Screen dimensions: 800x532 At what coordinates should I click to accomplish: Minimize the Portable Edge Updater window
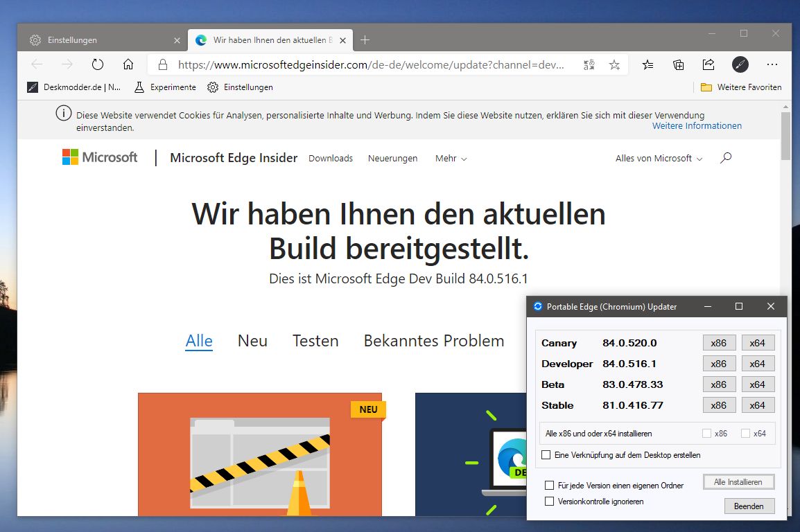pyautogui.click(x=708, y=306)
